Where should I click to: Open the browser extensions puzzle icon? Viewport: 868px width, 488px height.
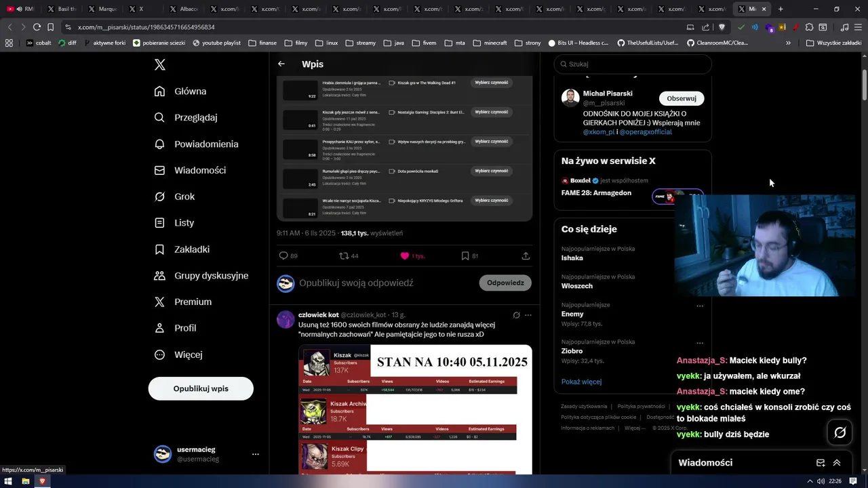tap(809, 27)
